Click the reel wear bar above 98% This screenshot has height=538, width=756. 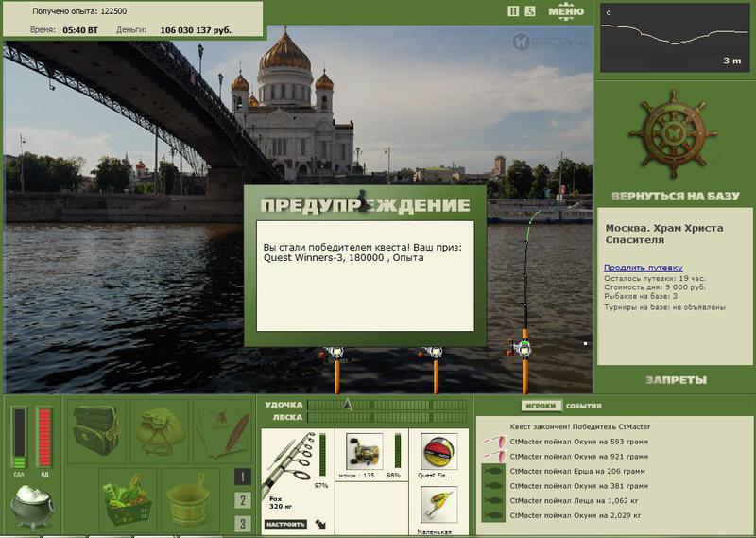point(398,451)
